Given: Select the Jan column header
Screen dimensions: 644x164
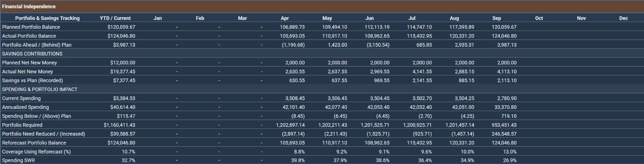Looking at the screenshot, I should click(158, 18).
